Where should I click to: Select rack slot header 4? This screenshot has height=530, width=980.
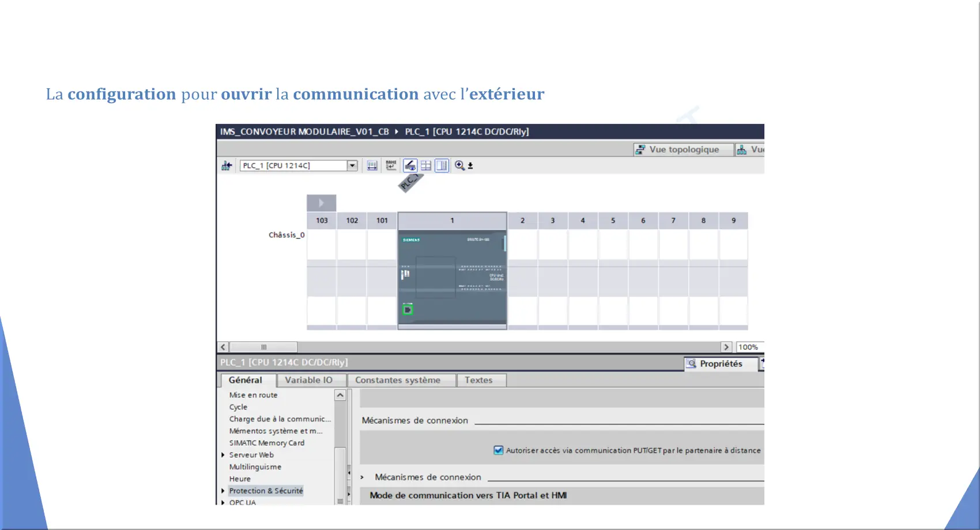(583, 220)
